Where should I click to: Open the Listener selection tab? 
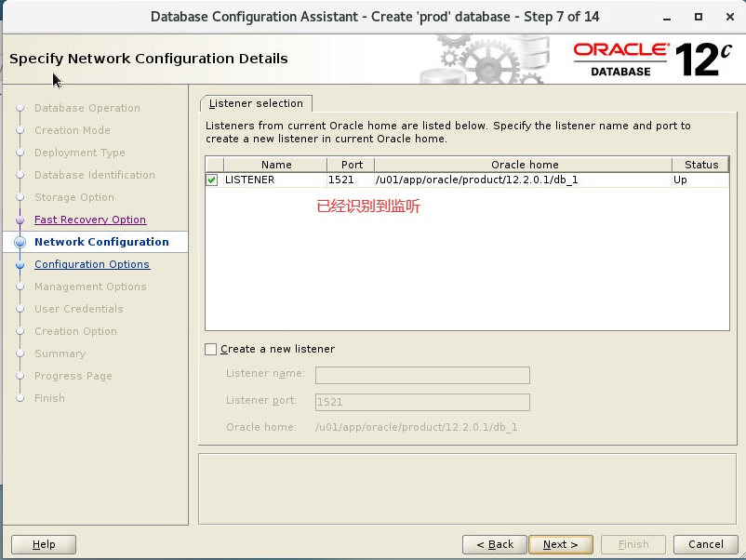tap(256, 103)
